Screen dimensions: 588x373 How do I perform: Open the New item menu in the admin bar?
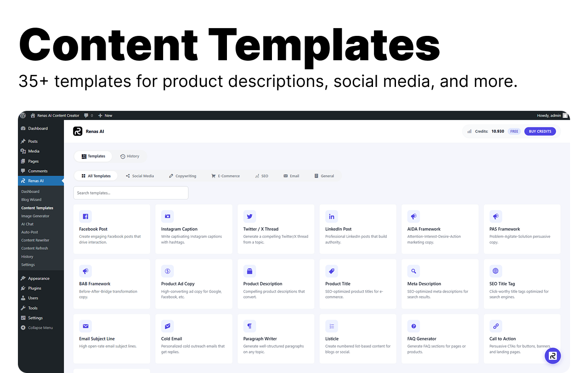105,115
